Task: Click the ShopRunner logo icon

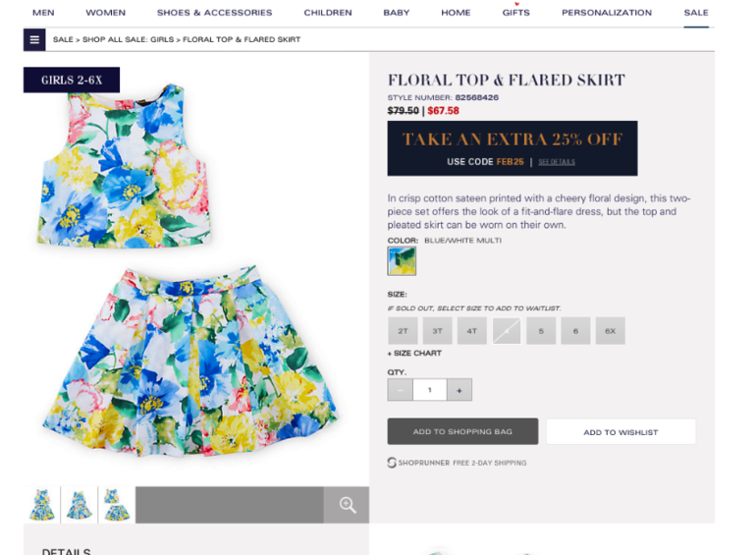Action: (392, 463)
